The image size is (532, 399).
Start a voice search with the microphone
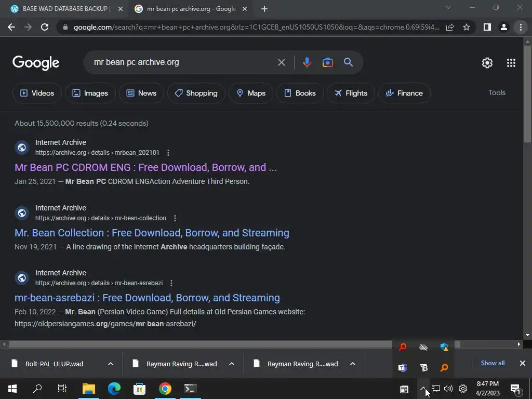[x=307, y=62]
